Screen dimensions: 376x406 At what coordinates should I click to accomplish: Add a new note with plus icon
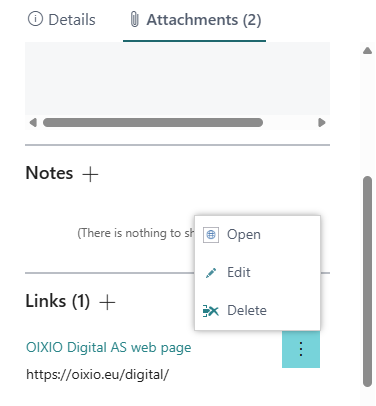(x=90, y=174)
